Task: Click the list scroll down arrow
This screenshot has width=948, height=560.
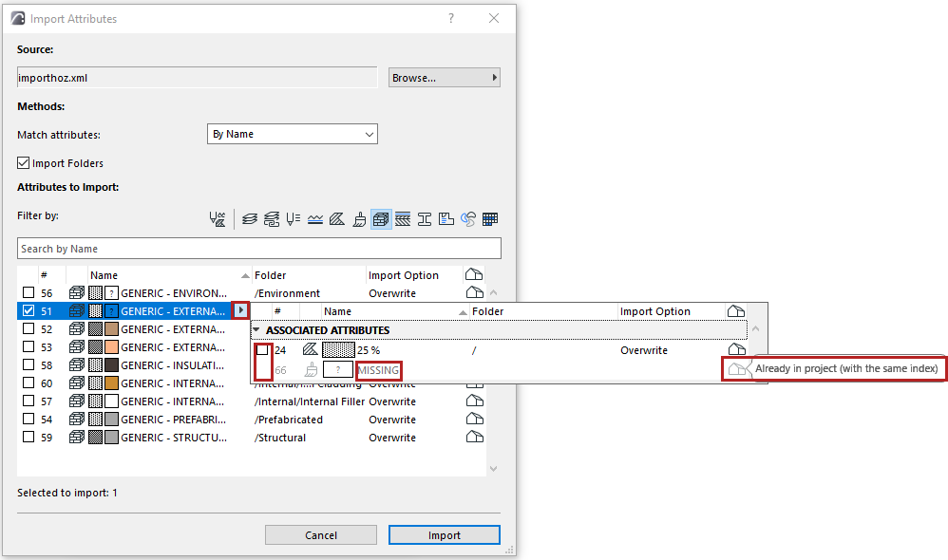Action: coord(493,468)
